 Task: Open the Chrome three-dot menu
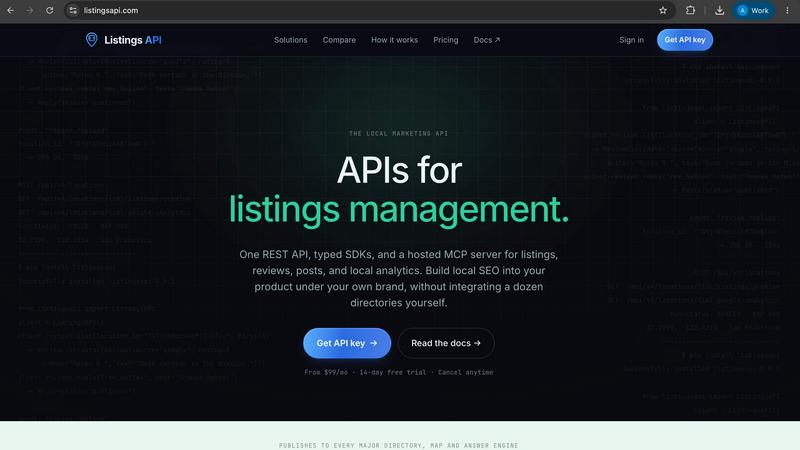pyautogui.click(x=787, y=10)
